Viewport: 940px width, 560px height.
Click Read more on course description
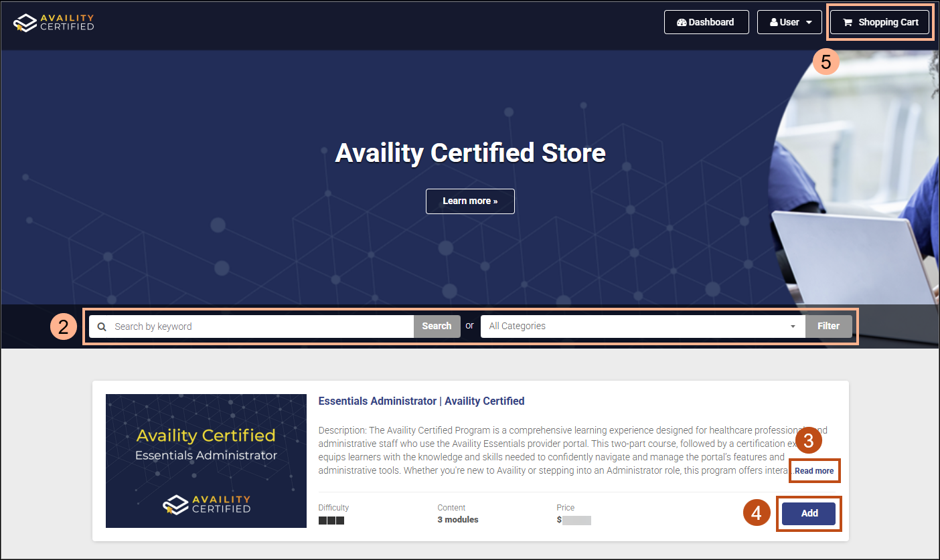[814, 471]
